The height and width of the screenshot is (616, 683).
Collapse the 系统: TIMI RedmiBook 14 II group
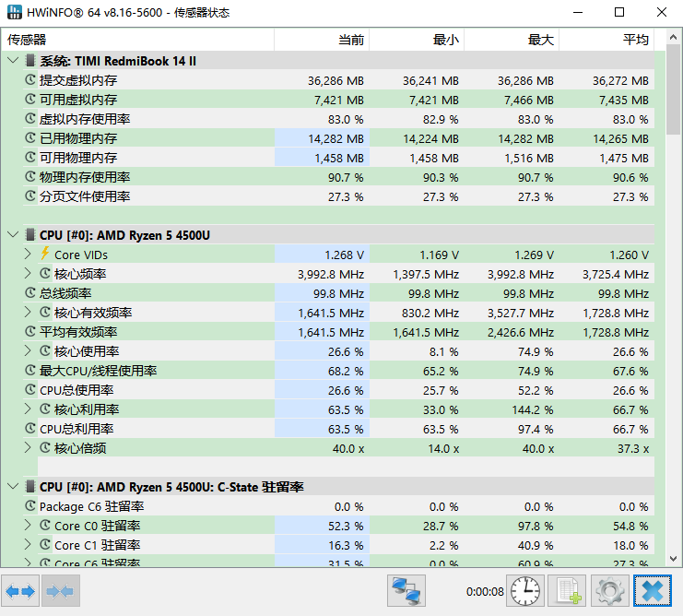13,60
